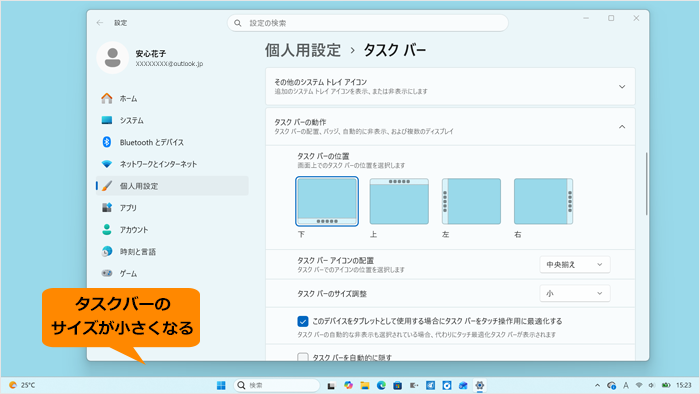Select 個人用設定 in the sidebar
Viewport: 700px width, 394px height.
coord(172,186)
